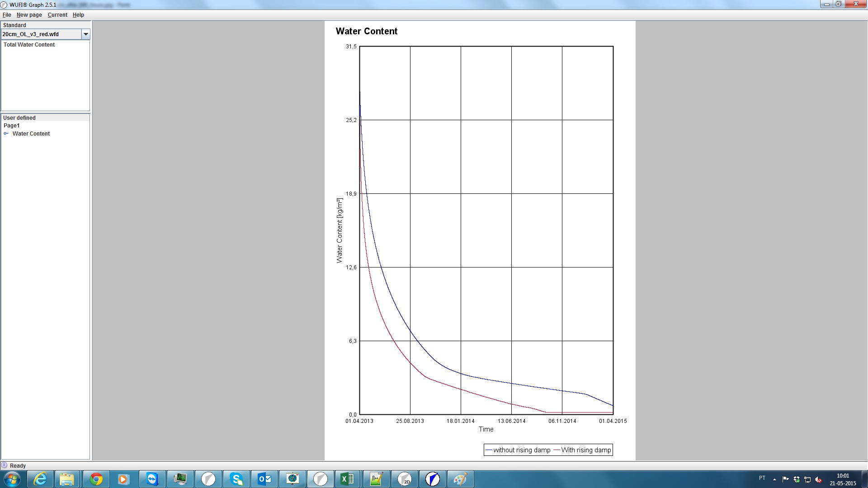Switch the PT keyboard language indicator

click(x=761, y=479)
